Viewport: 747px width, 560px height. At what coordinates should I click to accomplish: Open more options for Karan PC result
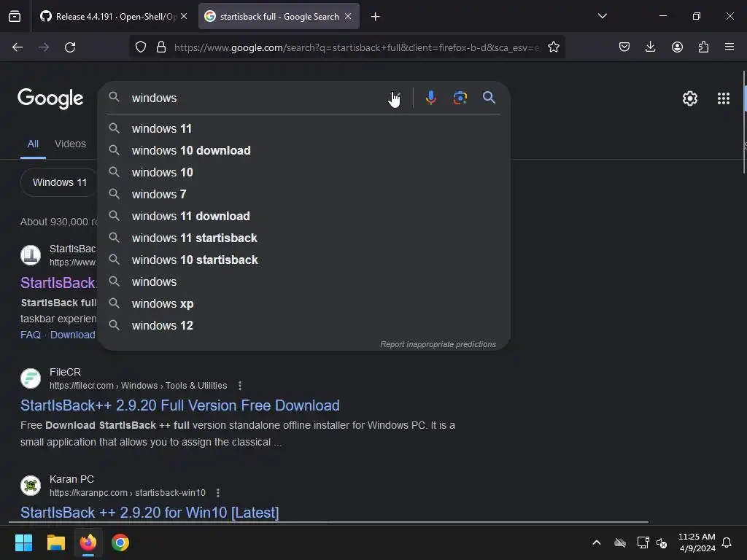click(x=217, y=493)
